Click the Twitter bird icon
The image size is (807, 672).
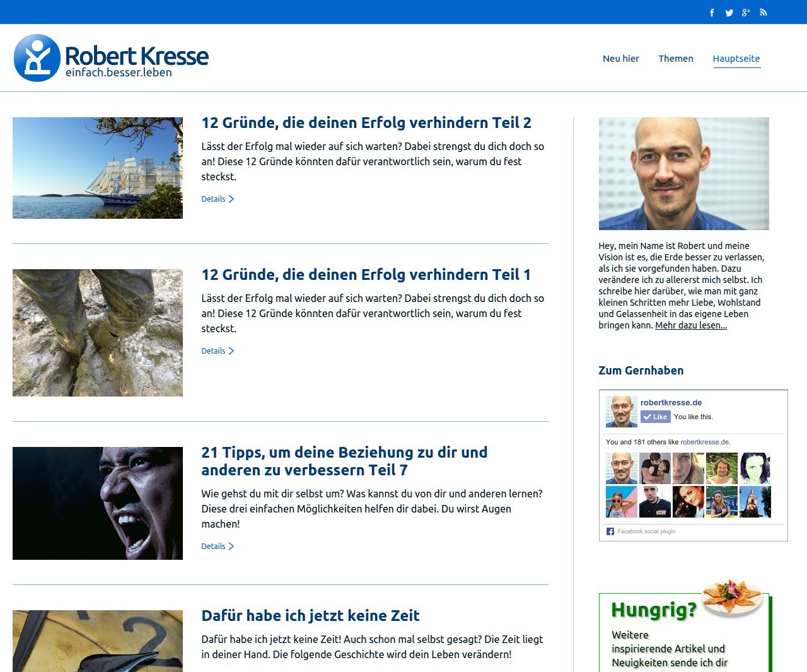click(729, 13)
